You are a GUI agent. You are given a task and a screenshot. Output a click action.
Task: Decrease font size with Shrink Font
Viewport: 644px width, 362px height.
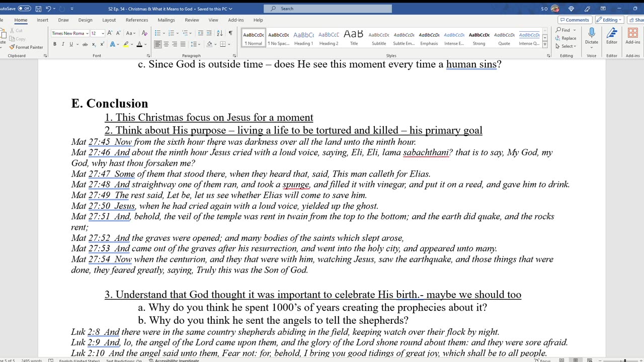[x=118, y=33]
